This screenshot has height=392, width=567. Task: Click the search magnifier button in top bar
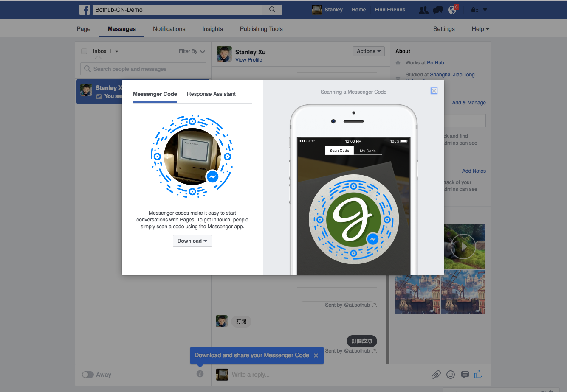(272, 9)
